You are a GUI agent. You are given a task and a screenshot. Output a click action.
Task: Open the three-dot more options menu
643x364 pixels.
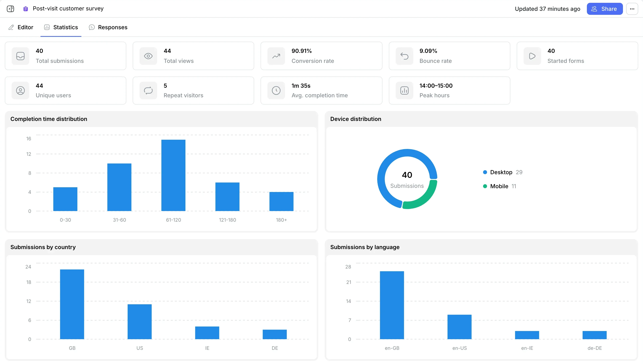coord(632,9)
